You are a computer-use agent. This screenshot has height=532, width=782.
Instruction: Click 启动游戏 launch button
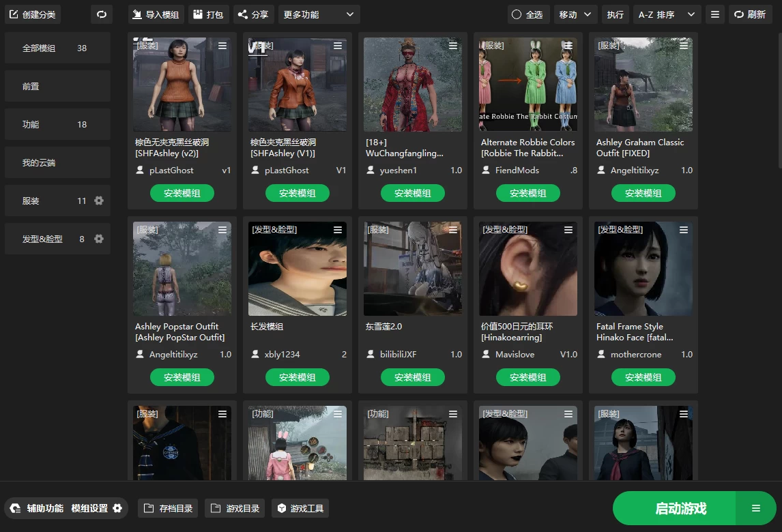pyautogui.click(x=680, y=508)
